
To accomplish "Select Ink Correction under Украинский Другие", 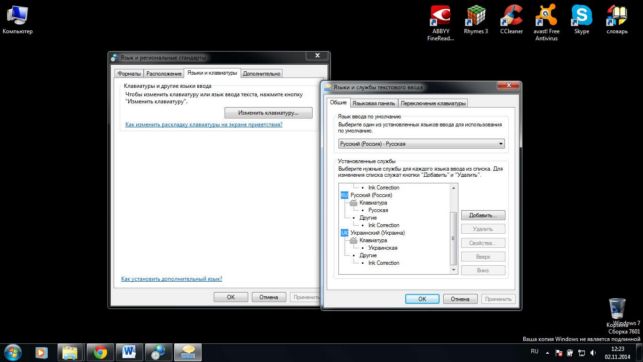I will click(x=383, y=263).
